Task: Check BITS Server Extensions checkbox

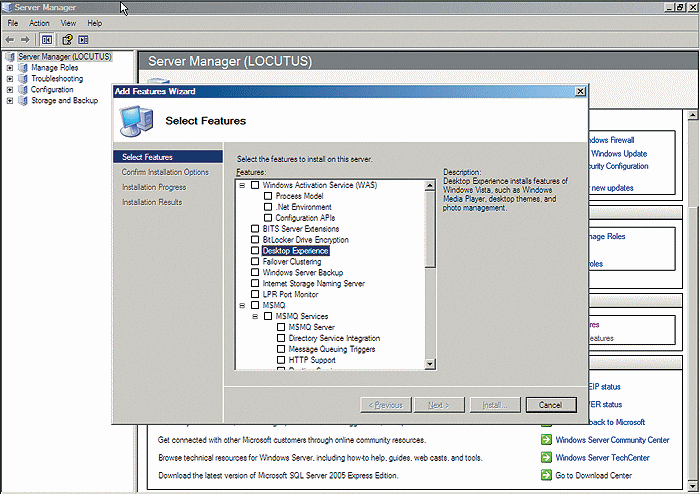Action: (x=255, y=228)
